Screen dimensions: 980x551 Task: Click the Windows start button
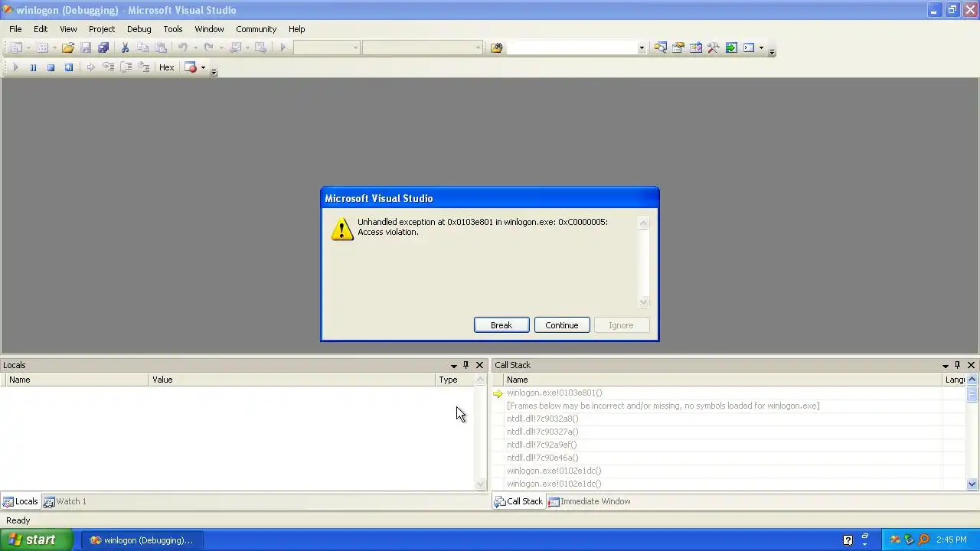point(36,540)
